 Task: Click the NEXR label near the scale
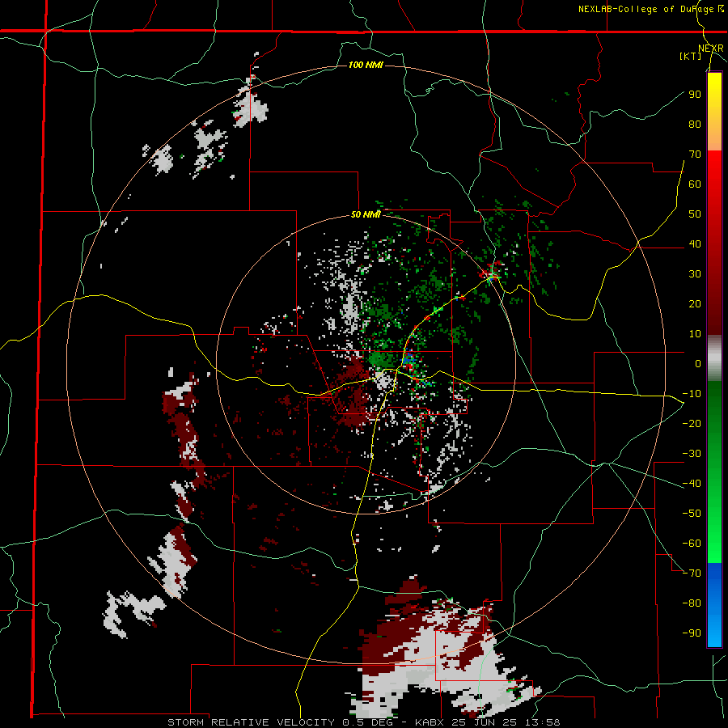coord(711,49)
